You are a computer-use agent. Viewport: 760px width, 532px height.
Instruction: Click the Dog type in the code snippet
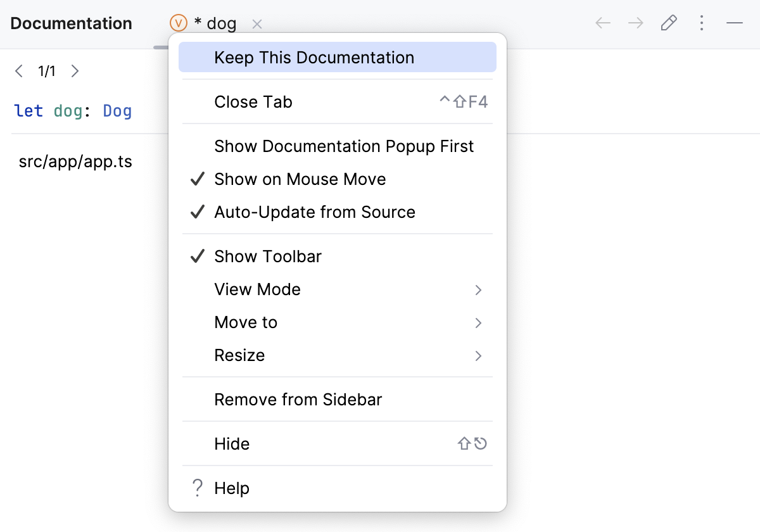[117, 110]
